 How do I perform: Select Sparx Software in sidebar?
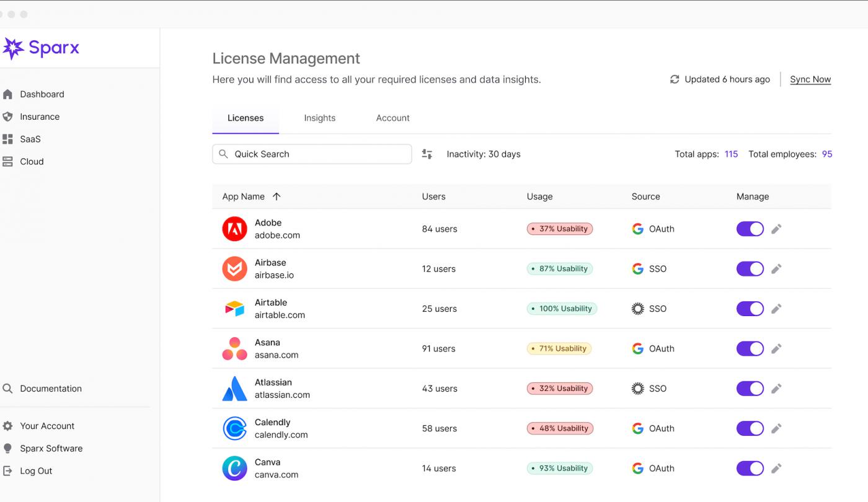pos(51,448)
